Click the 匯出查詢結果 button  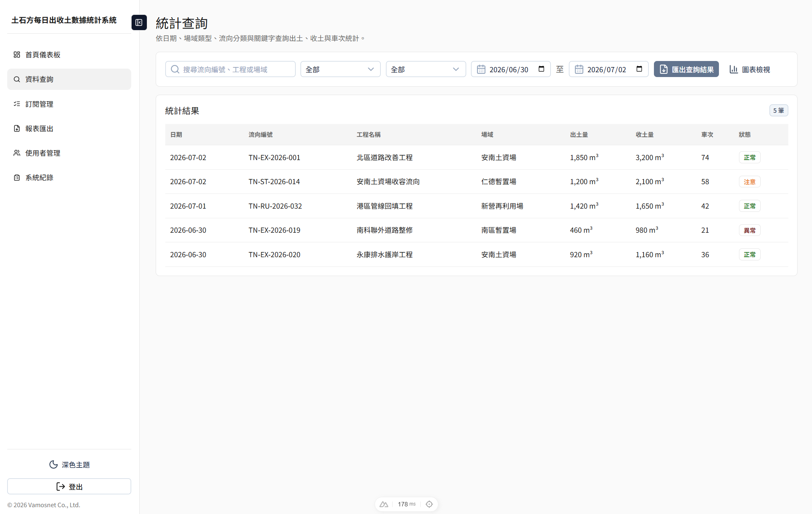686,69
